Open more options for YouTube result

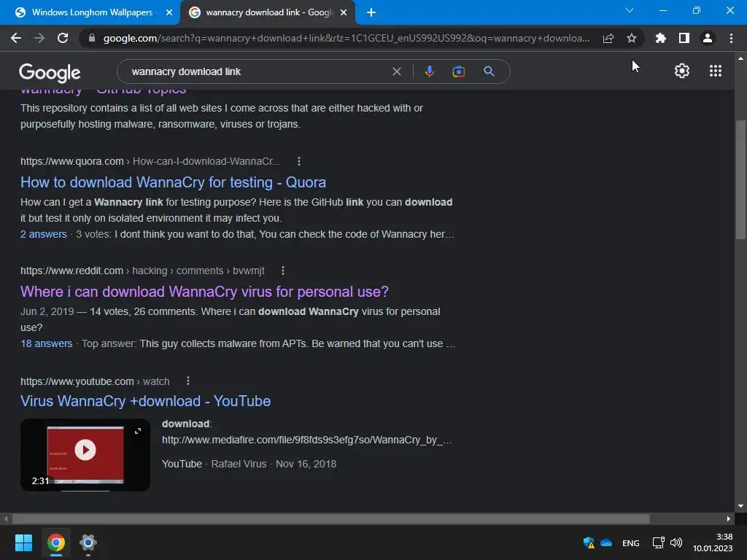click(188, 381)
